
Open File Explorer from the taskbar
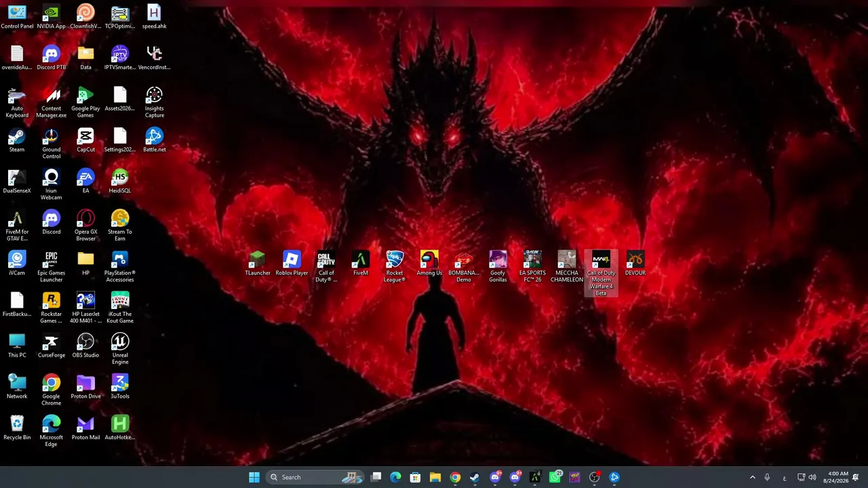coord(435,477)
